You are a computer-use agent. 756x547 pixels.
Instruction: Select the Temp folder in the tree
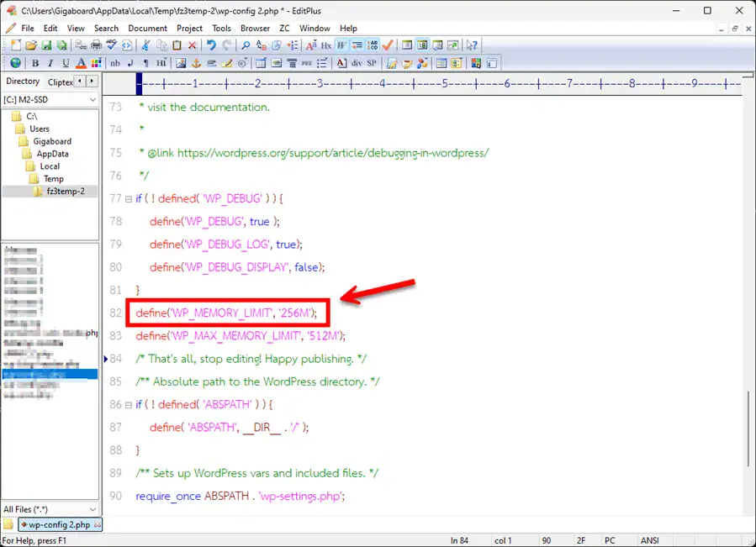tap(53, 179)
